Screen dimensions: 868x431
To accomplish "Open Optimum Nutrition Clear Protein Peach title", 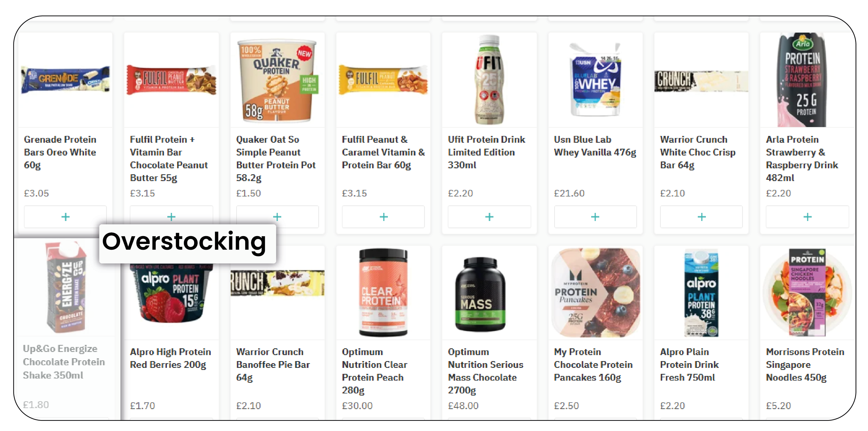I will click(x=374, y=371).
